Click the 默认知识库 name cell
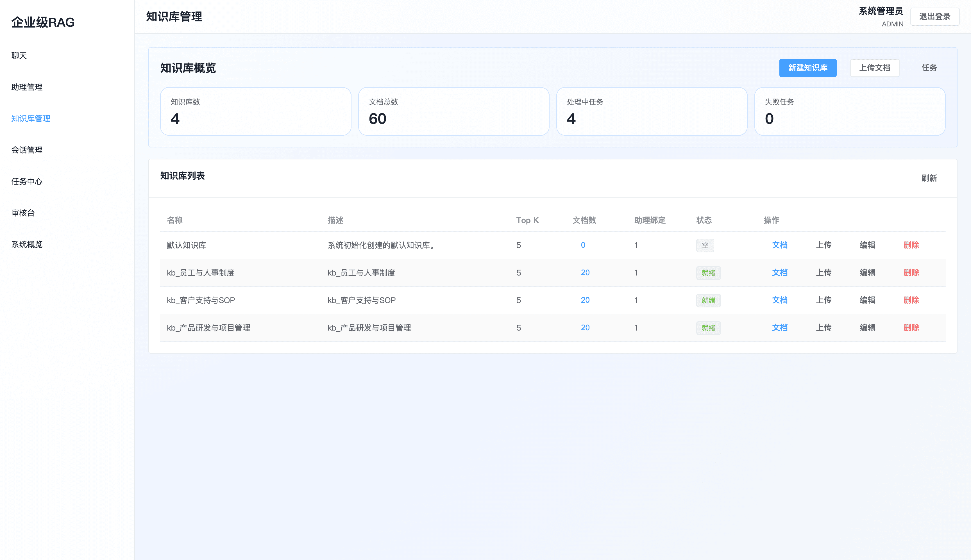971x560 pixels. pos(186,245)
